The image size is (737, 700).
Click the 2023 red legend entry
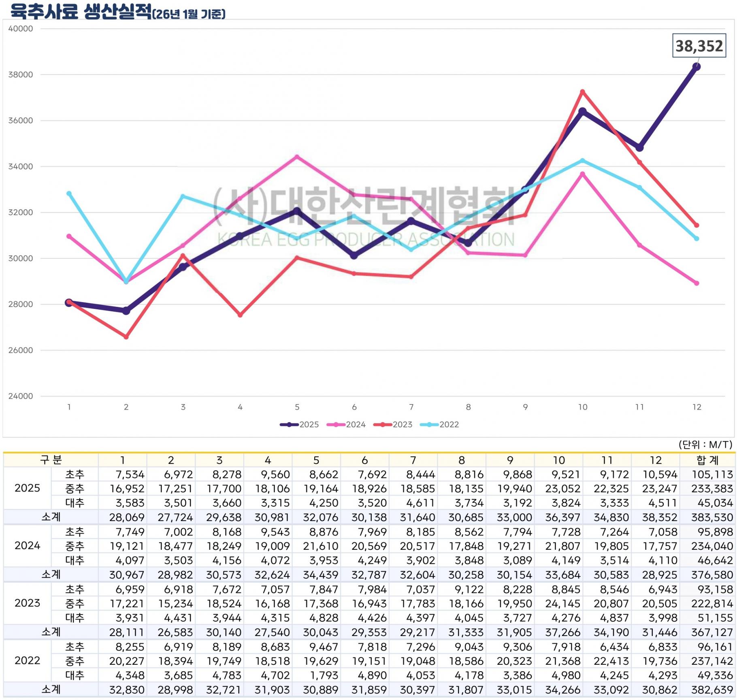(x=393, y=425)
